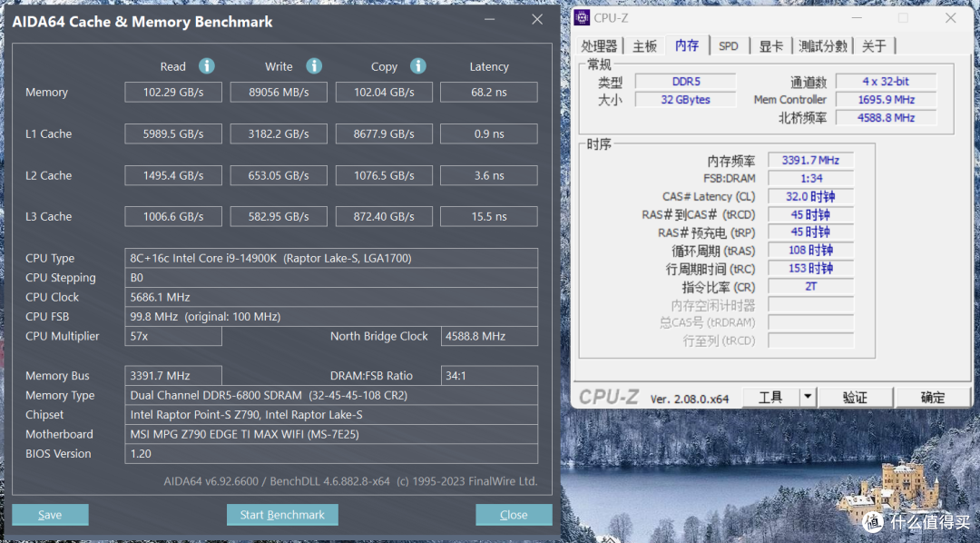Minimize the AIDA64 benchmark window

[489, 19]
